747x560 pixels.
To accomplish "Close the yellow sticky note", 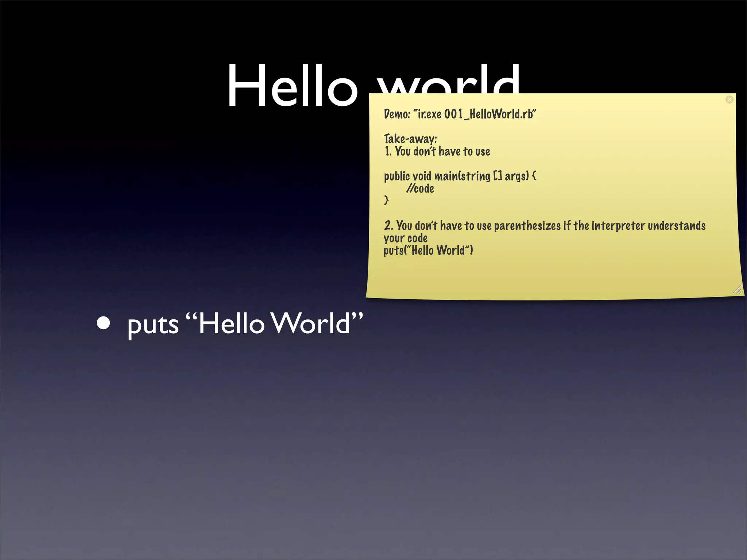I will click(x=729, y=100).
